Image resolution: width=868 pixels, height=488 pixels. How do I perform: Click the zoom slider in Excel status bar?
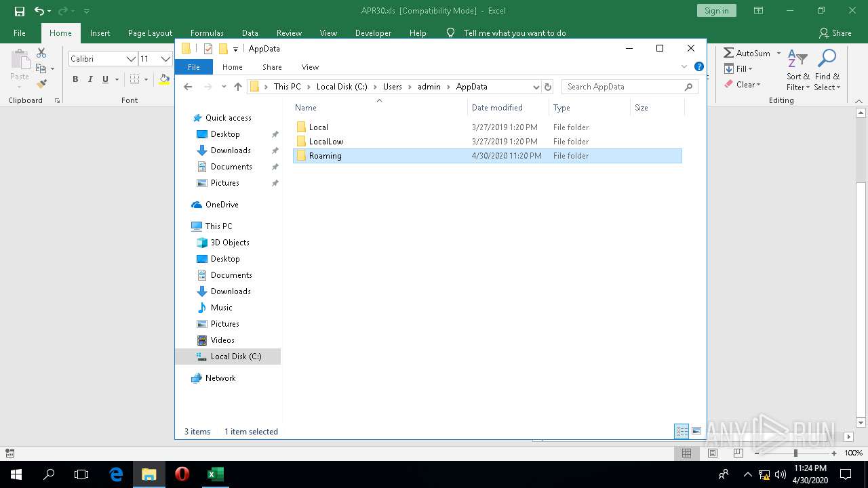[x=795, y=453]
